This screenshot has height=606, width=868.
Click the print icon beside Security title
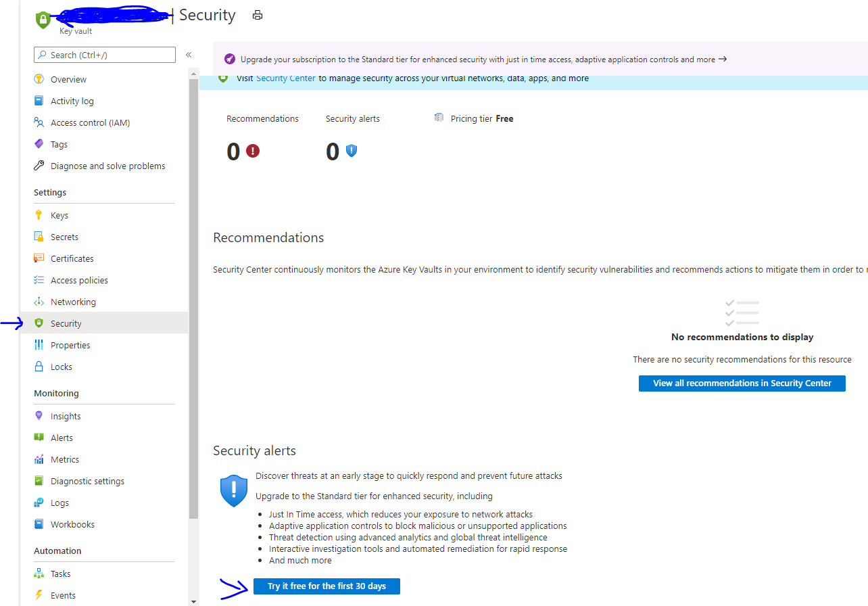click(257, 15)
